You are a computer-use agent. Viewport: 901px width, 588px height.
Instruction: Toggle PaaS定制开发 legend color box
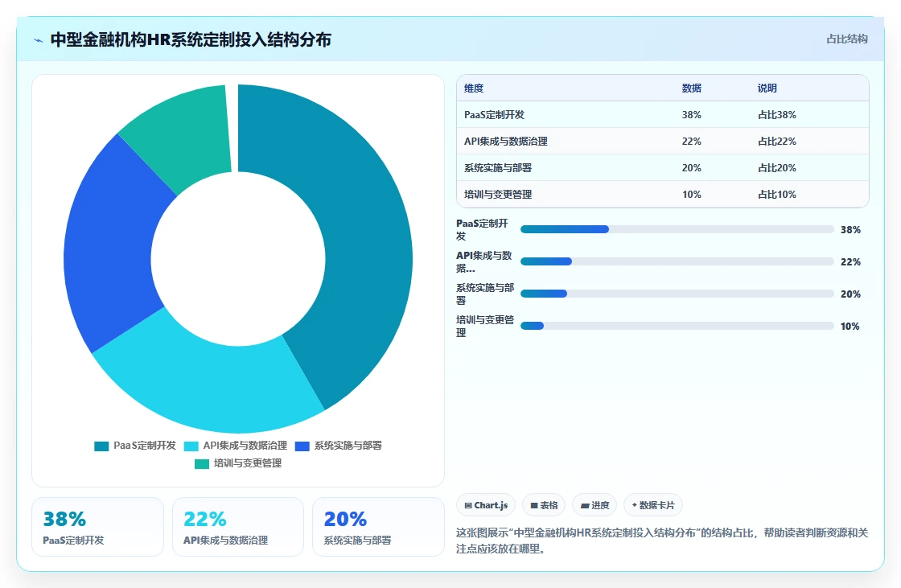[x=101, y=446]
